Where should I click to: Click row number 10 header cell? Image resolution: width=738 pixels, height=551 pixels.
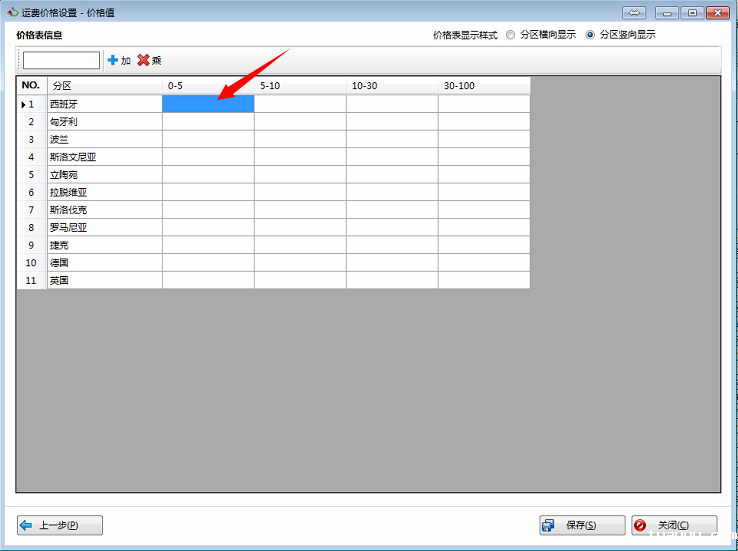click(32, 263)
